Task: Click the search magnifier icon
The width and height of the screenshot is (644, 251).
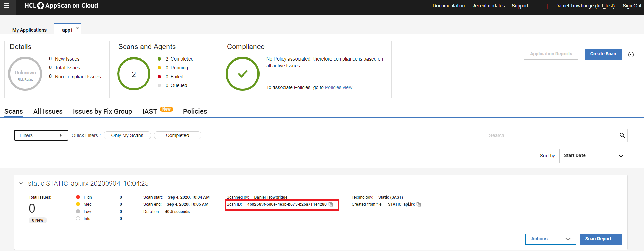Action: click(622, 135)
